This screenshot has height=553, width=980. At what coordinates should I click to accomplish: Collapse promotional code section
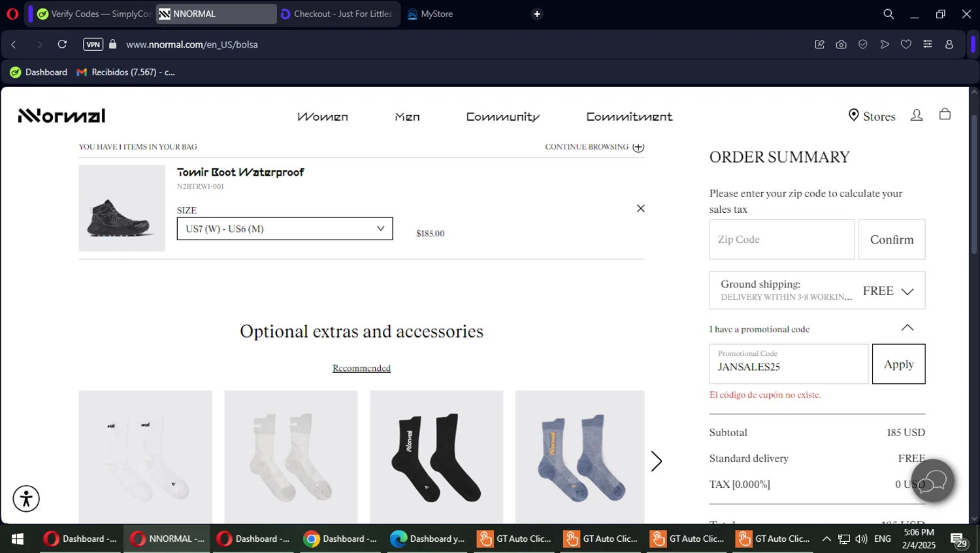click(907, 328)
